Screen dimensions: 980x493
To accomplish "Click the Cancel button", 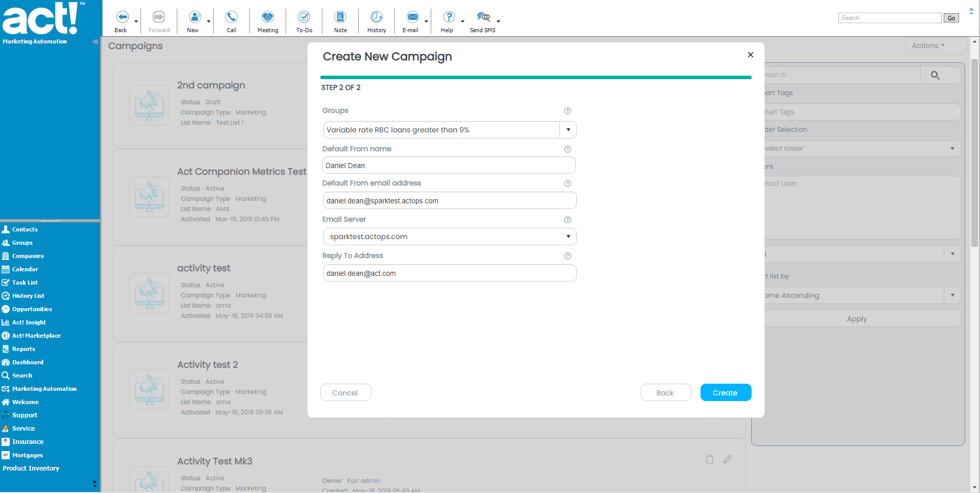I will coord(345,393).
